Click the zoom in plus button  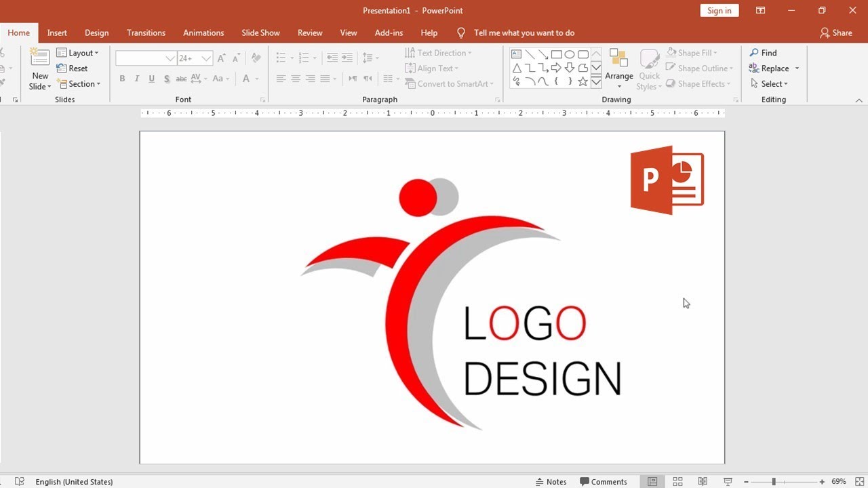(822, 482)
